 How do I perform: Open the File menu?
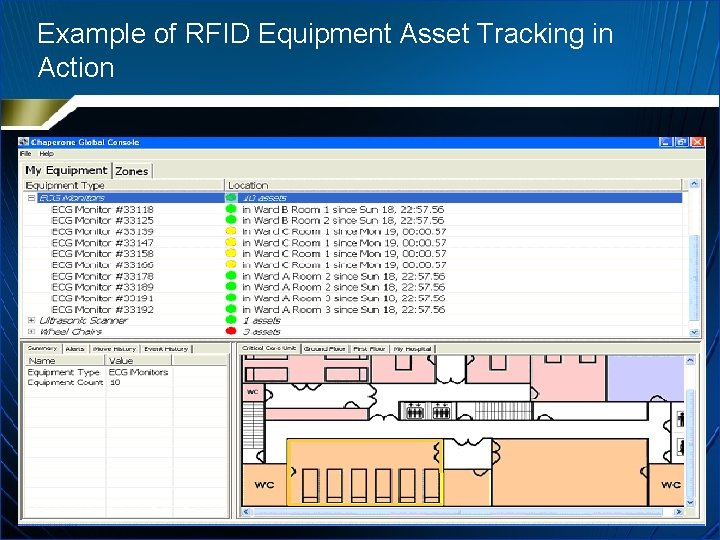pyautogui.click(x=26, y=153)
